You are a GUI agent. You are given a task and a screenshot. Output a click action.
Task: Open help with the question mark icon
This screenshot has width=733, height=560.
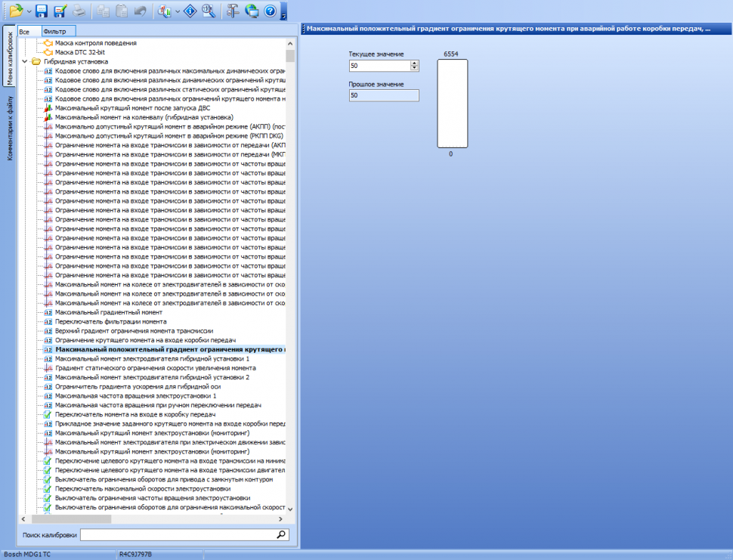tap(270, 11)
